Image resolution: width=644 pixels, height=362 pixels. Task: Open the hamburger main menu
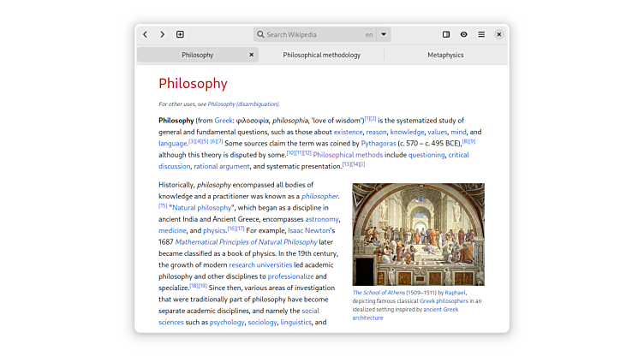point(481,34)
